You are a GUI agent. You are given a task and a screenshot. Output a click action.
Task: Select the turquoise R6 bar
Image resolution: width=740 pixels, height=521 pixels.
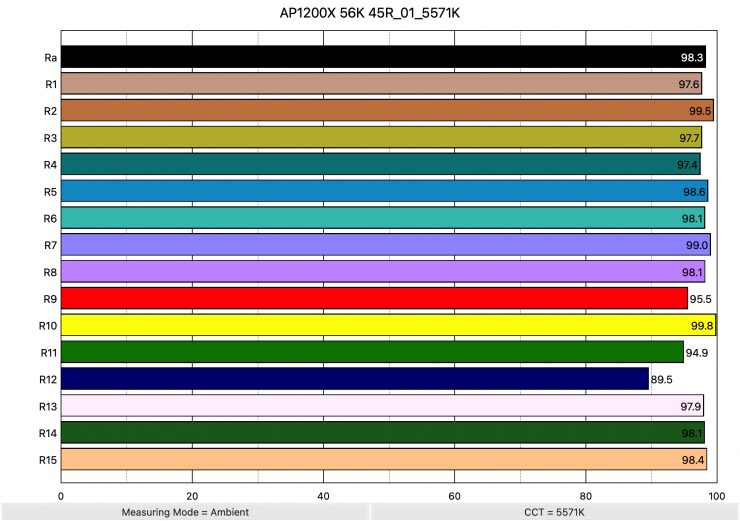pos(383,218)
